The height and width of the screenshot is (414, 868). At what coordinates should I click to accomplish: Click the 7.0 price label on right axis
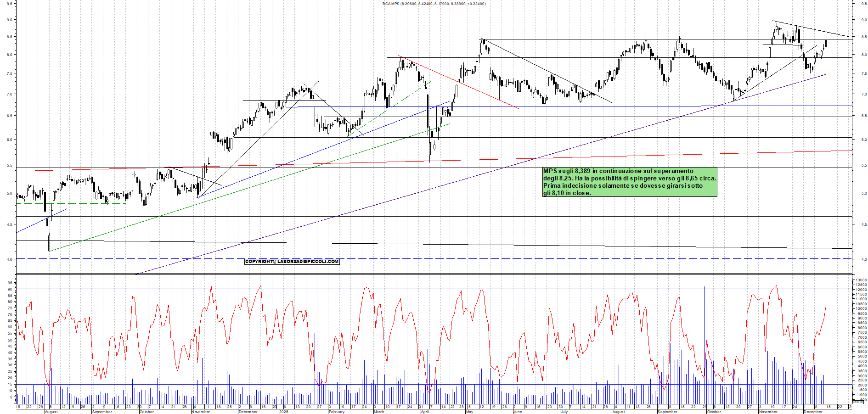click(x=864, y=95)
